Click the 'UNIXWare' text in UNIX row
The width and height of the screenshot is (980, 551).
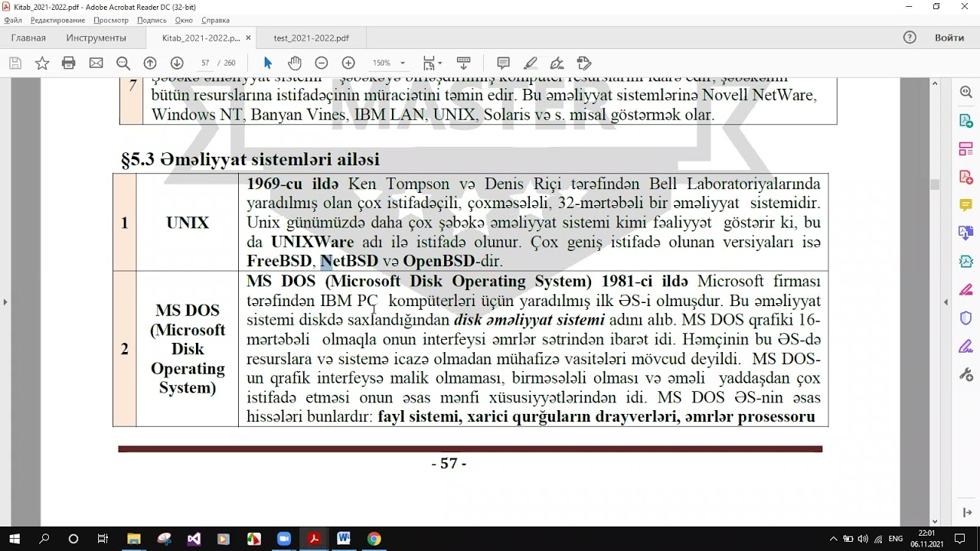[312, 242]
